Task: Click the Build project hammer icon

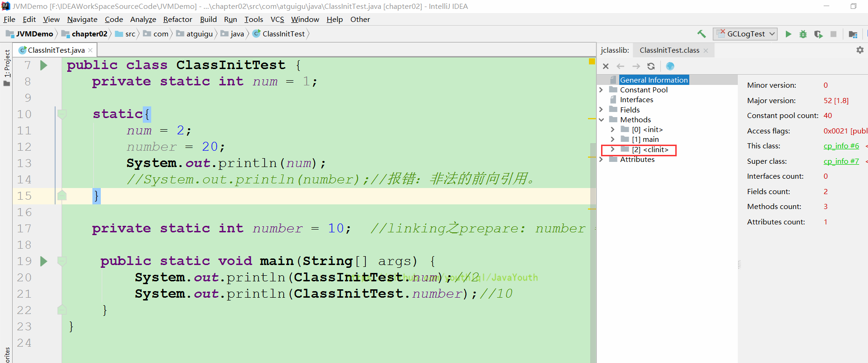Action: 701,34
